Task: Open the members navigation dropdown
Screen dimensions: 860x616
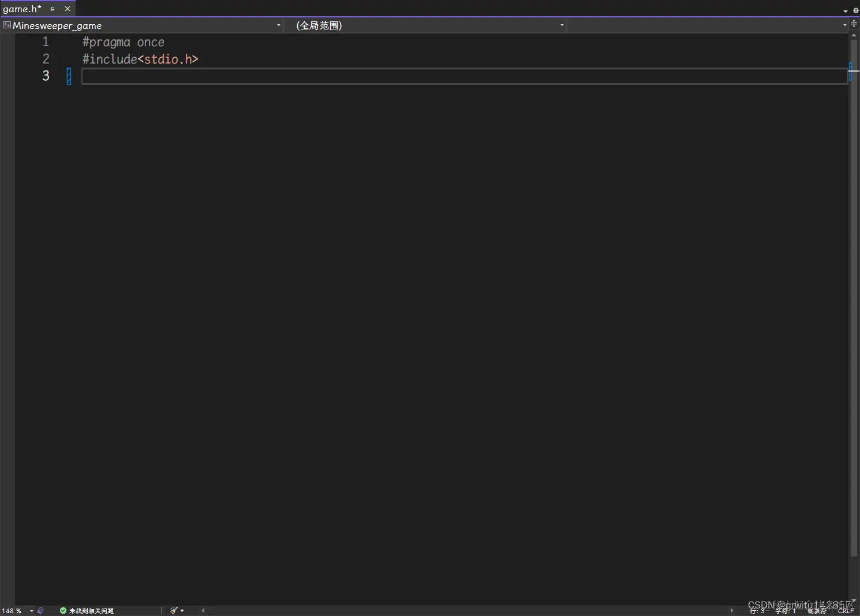Action: [844, 25]
